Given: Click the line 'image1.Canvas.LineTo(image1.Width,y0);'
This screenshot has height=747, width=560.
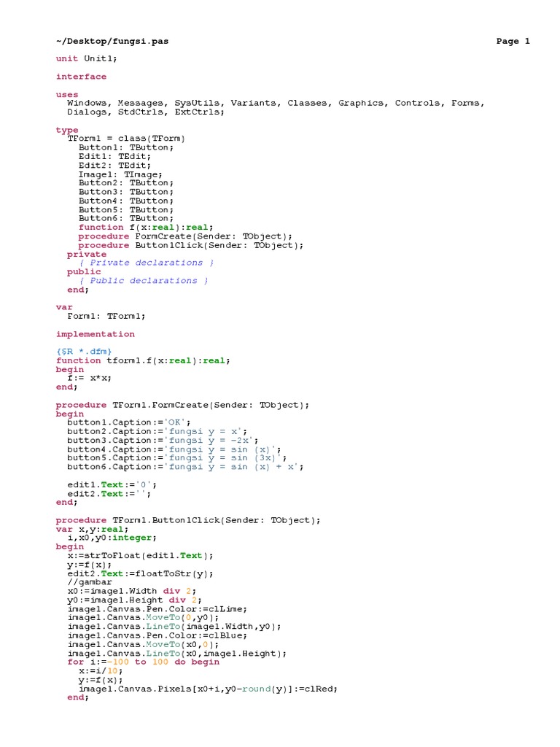Looking at the screenshot, I should [x=174, y=627].
